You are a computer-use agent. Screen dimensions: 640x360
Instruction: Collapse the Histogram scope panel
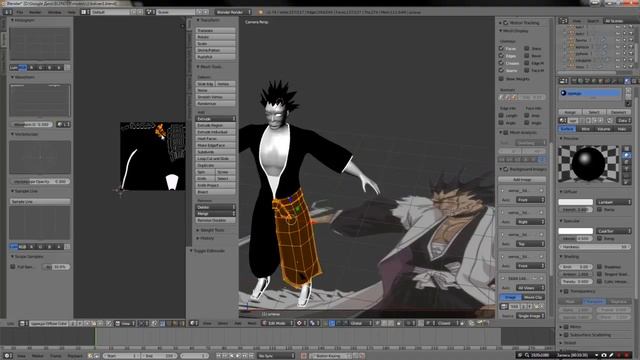(22, 20)
